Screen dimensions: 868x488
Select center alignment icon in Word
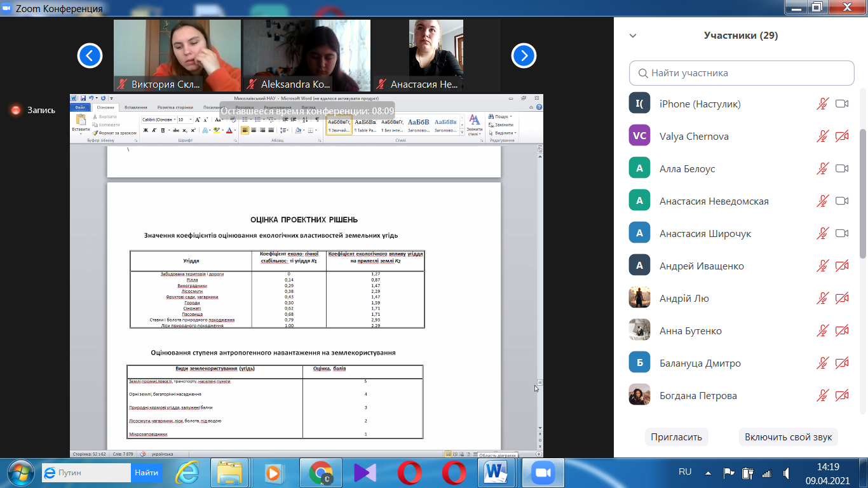tap(254, 130)
